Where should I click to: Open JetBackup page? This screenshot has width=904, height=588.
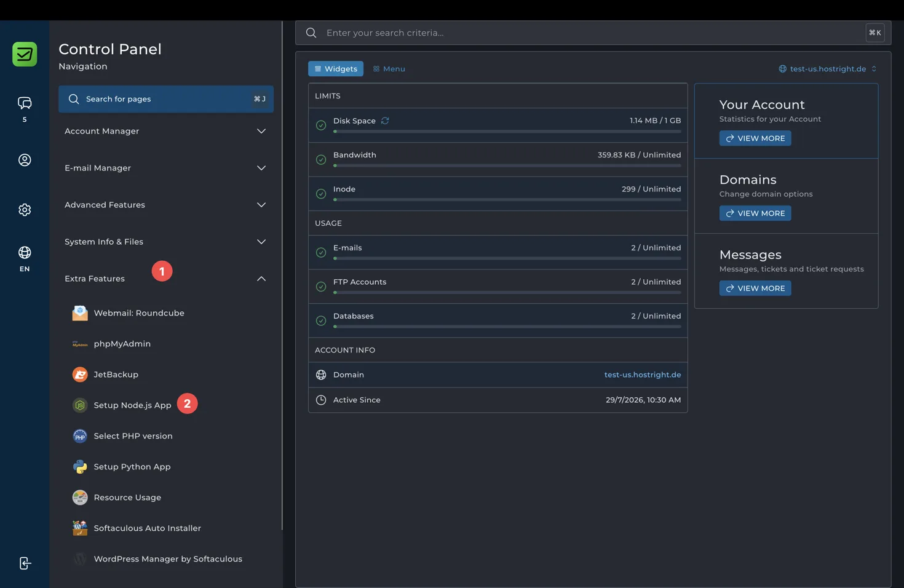pos(116,375)
